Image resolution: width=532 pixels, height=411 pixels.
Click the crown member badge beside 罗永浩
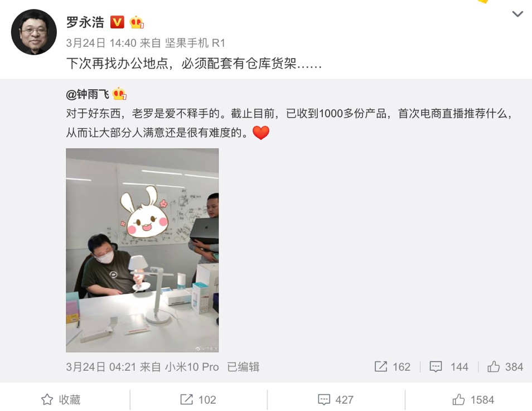coord(137,22)
